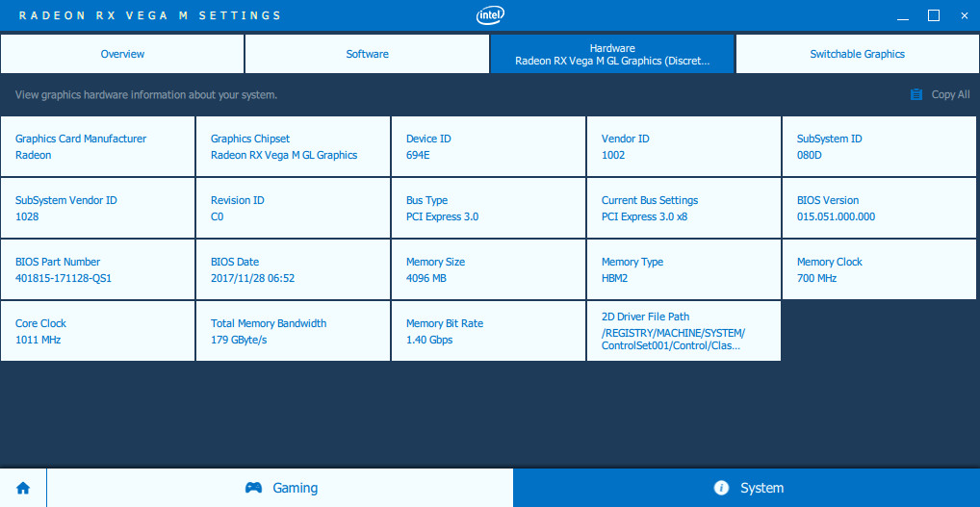
Task: Click the System label in the bottom bar
Action: pyautogui.click(x=761, y=488)
